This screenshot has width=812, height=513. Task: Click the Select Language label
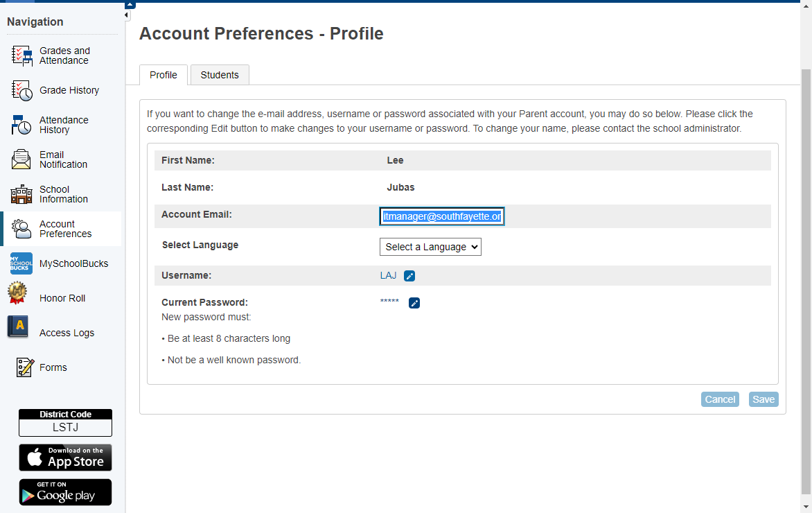(200, 245)
